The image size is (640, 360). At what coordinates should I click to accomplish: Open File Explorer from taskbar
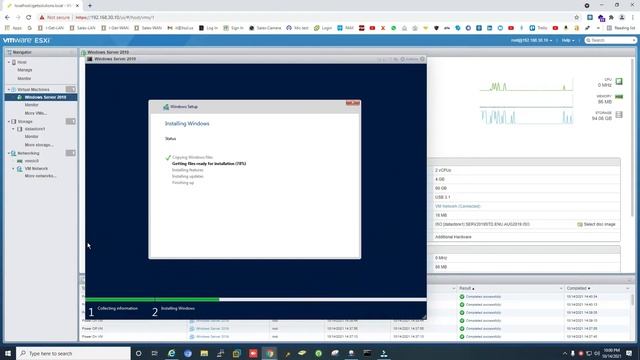204,353
